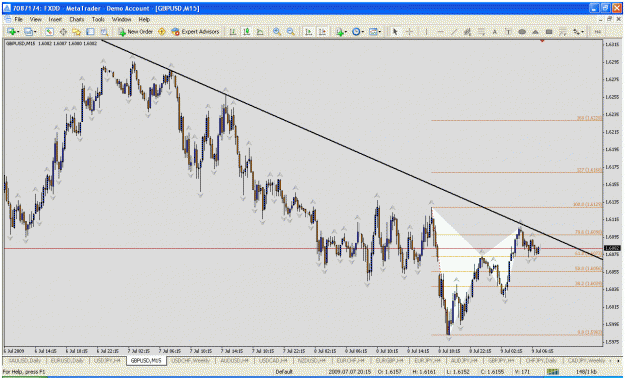Open the Periods clock dropdown

click(357, 32)
